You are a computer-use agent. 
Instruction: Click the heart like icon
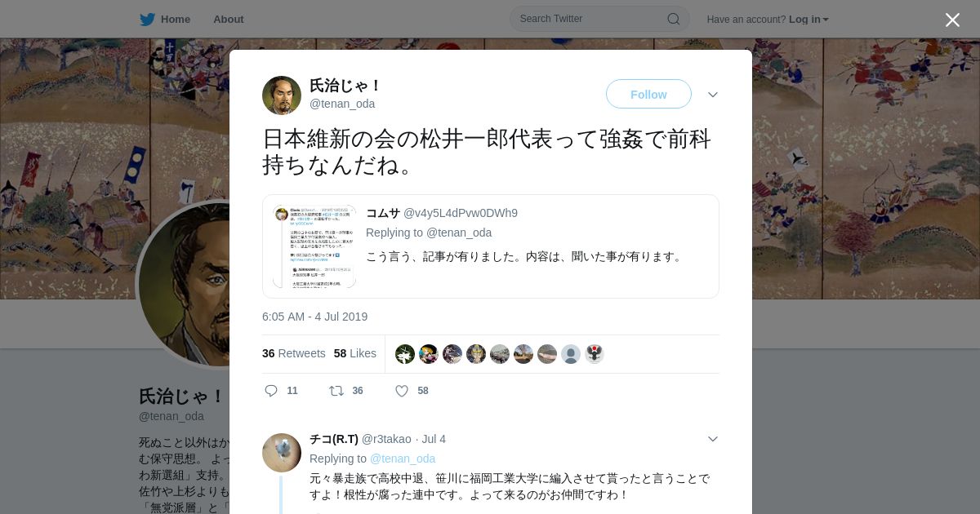[x=402, y=391]
